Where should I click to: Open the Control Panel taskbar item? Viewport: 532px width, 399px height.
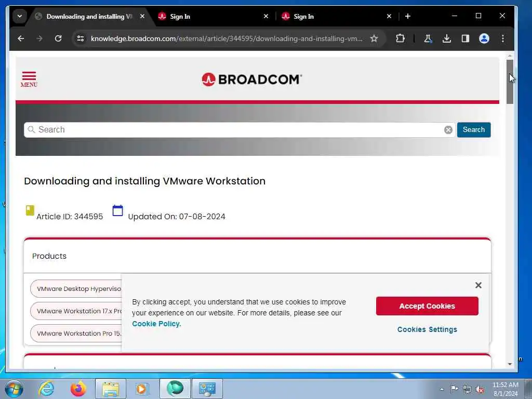[207, 389]
